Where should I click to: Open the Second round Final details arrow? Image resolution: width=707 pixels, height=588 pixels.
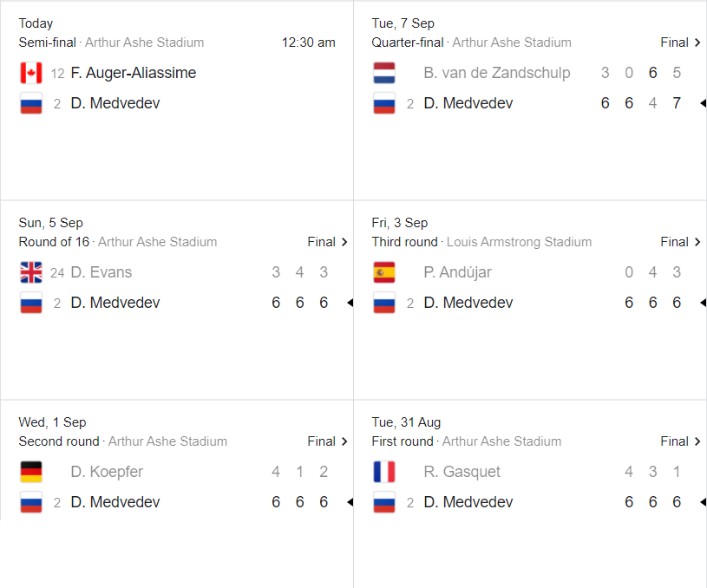point(344,441)
